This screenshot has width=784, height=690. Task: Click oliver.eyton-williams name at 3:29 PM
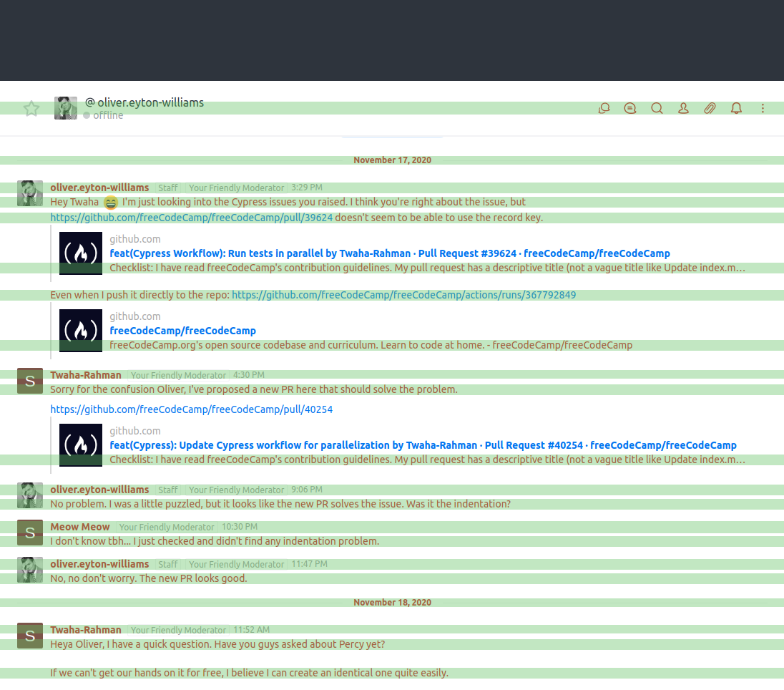99,188
